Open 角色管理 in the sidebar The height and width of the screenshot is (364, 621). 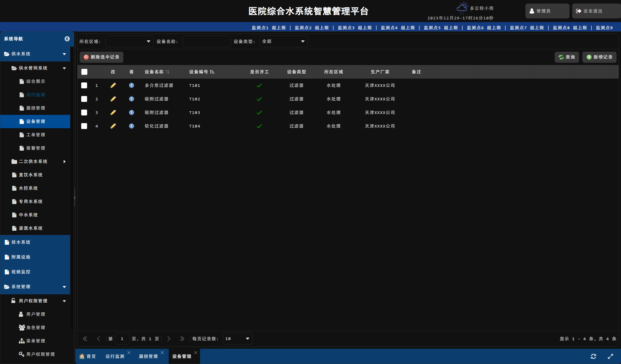coord(35,328)
